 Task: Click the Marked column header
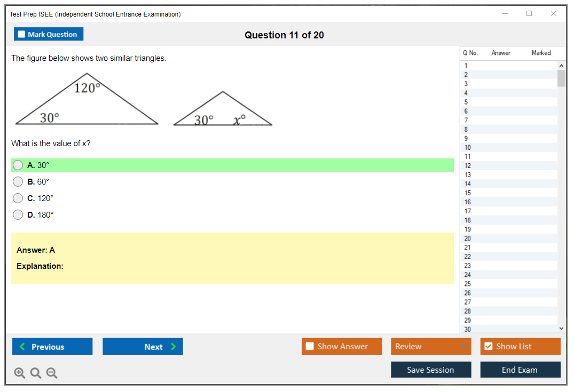tap(541, 53)
